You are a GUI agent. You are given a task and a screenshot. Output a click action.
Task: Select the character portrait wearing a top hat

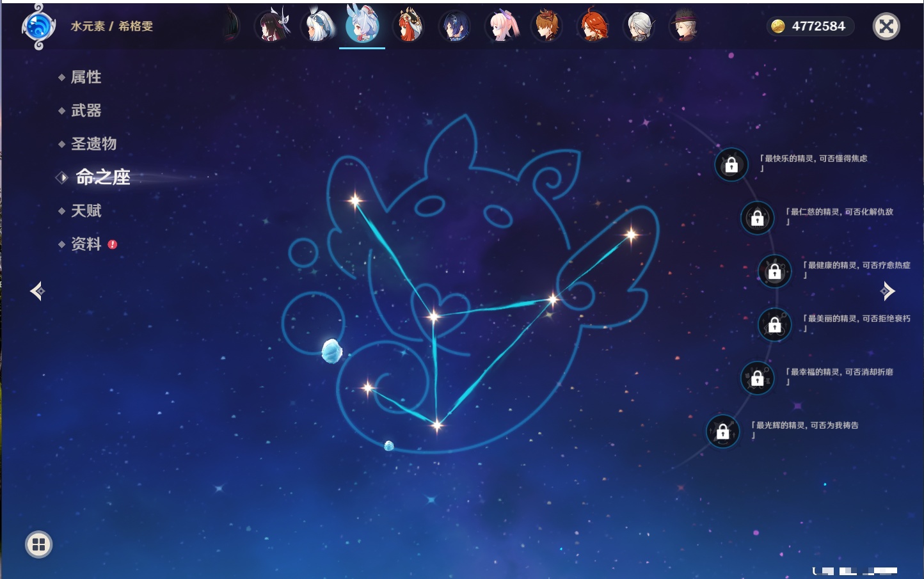(x=684, y=26)
